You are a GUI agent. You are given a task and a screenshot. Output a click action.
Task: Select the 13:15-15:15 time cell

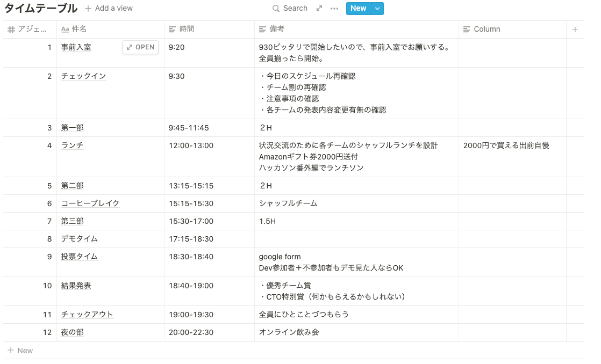[209, 186]
